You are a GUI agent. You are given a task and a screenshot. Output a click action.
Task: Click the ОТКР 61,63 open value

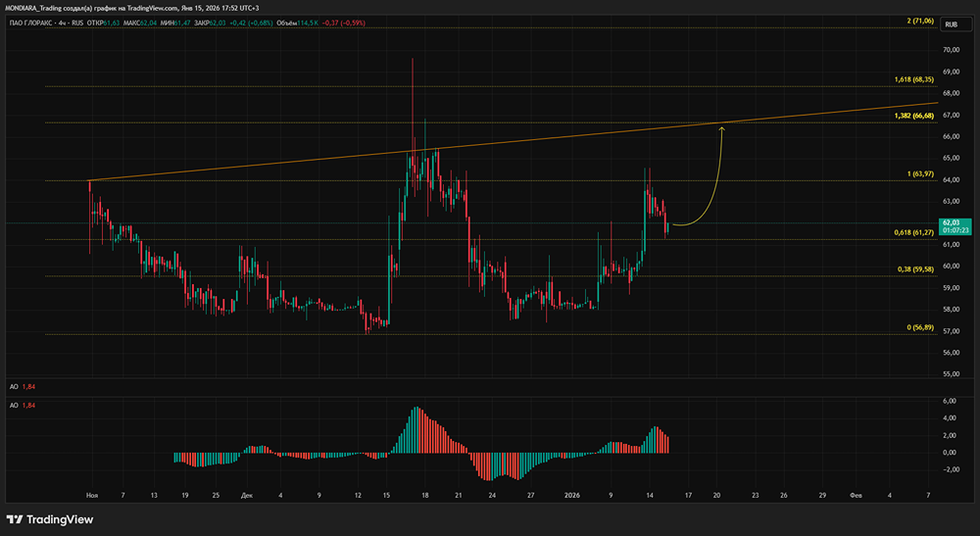coord(103,24)
